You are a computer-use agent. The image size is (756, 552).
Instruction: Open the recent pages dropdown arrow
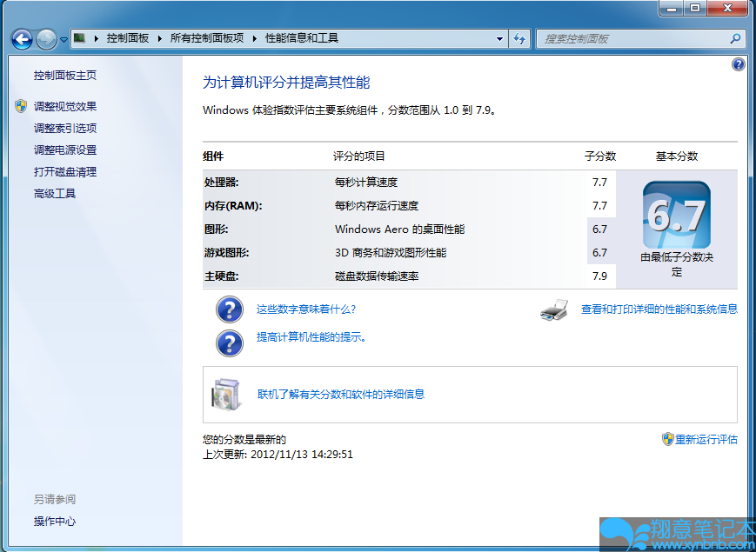point(64,39)
